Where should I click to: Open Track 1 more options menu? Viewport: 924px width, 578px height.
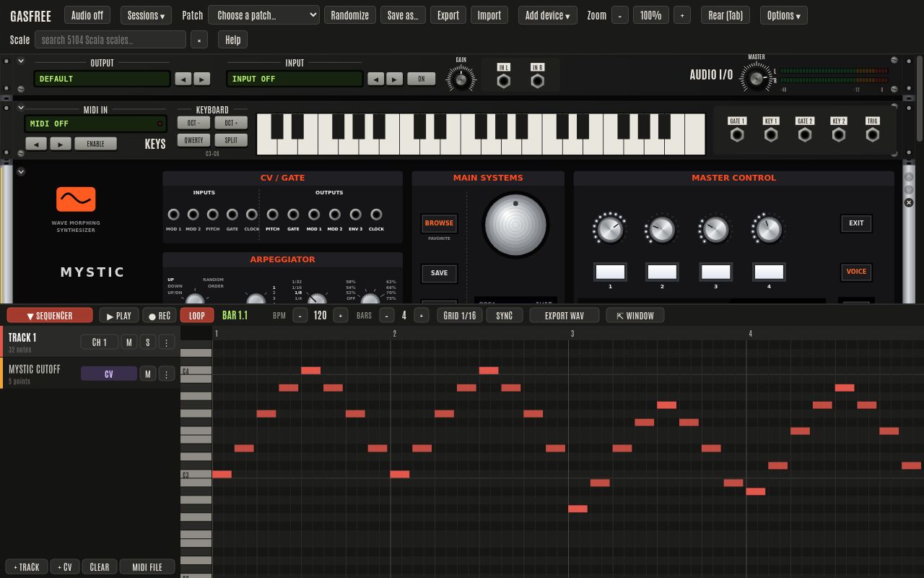click(x=167, y=342)
